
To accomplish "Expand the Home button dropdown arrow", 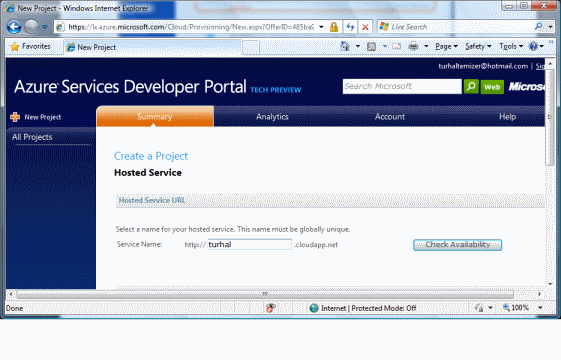I will 357,46.
